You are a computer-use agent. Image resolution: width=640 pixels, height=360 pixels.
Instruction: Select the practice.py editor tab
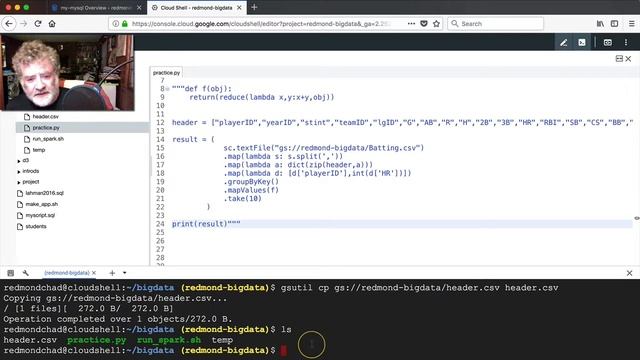[166, 73]
